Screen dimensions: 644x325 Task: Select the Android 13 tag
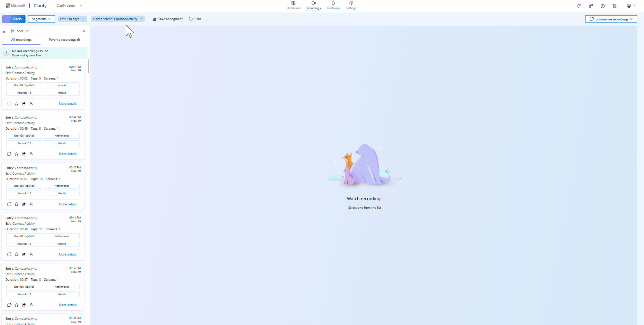24,93
